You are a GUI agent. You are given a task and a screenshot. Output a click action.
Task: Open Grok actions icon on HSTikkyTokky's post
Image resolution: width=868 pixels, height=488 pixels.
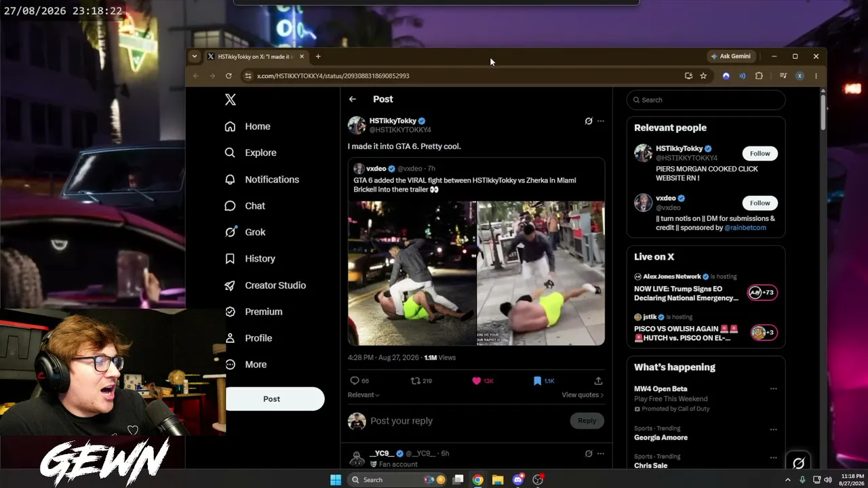coord(589,121)
